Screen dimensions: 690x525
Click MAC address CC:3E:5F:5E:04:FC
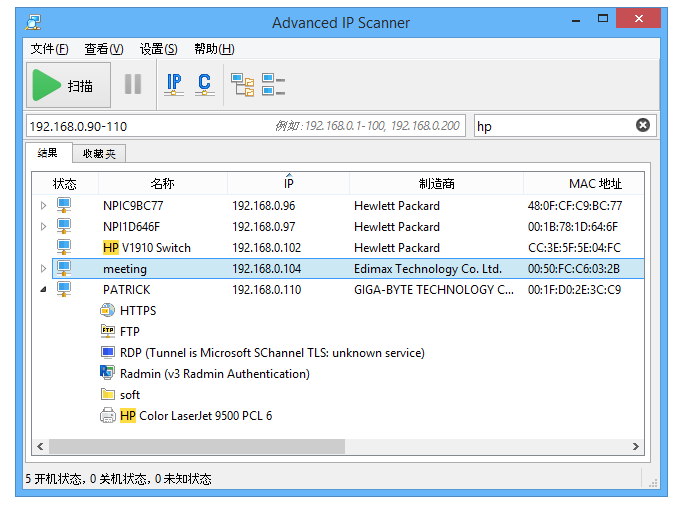(574, 248)
